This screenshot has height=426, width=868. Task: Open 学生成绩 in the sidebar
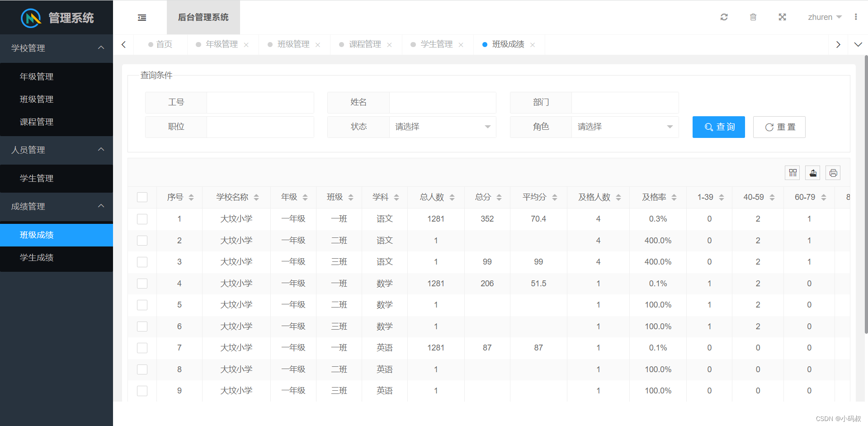(57, 257)
